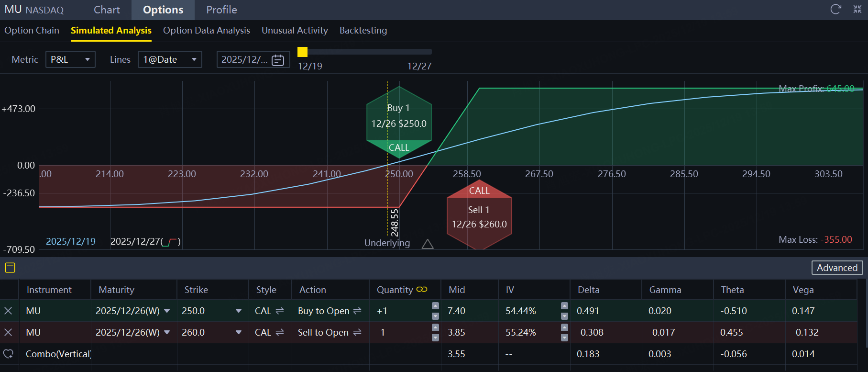Open the Lines 1@Date dropdown

point(170,59)
